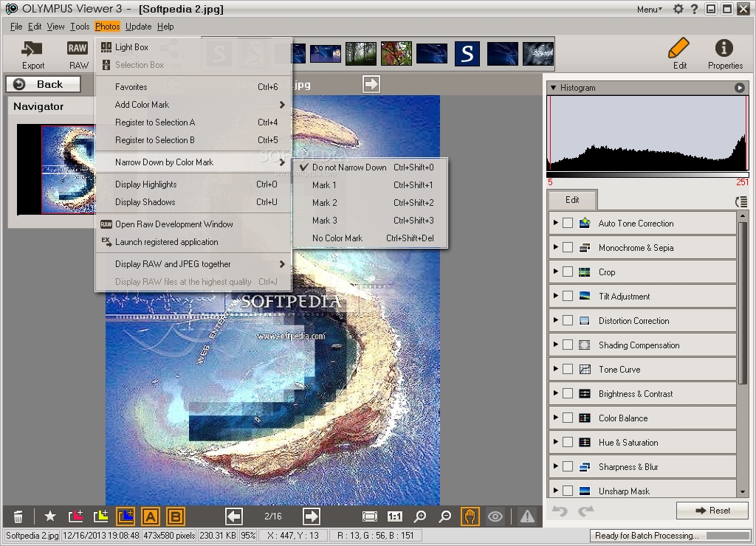756x546 pixels.
Task: Click the undo arrow in edit panel
Action: [560, 511]
